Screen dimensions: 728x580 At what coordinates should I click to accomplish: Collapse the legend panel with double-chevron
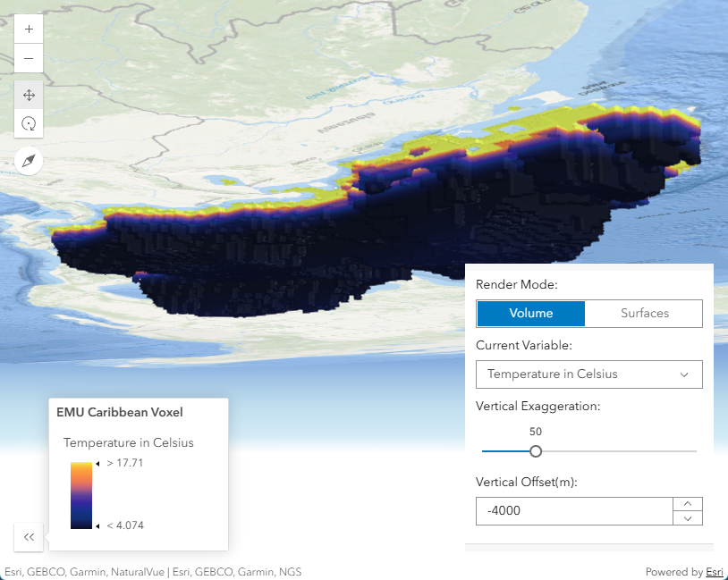click(29, 536)
